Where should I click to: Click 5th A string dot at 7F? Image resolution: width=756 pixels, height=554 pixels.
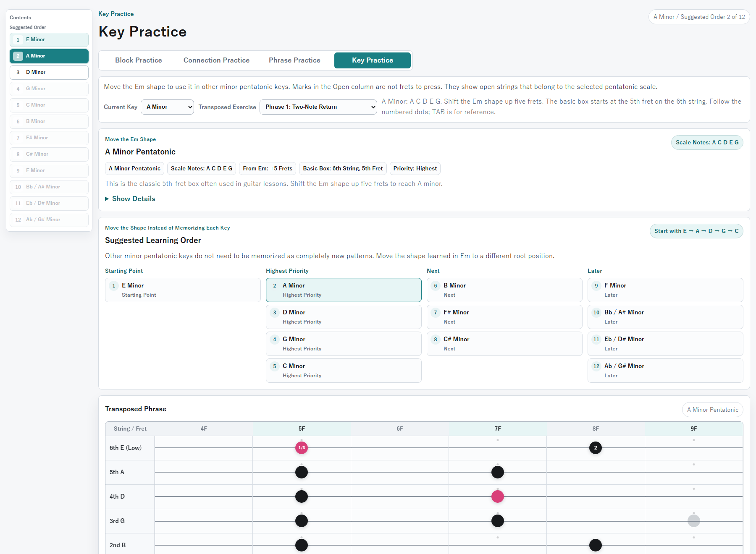(498, 472)
